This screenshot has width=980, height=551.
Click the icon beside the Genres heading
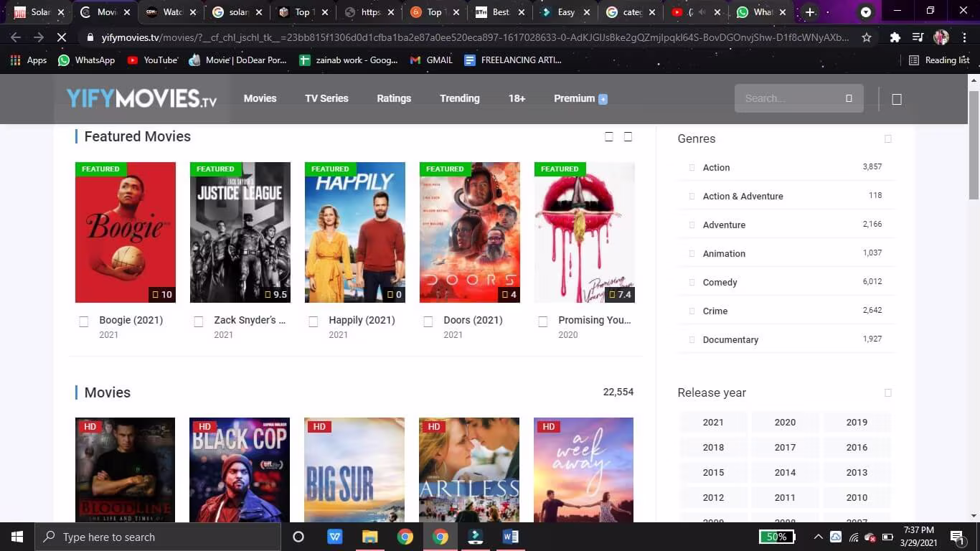tap(888, 138)
